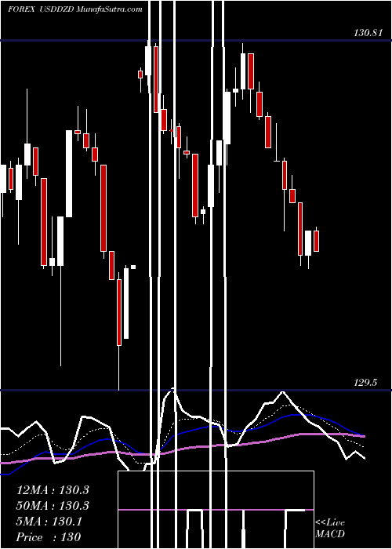The image size is (392, 549).
Task: Click the Price : 130 reading
Action: tap(49, 537)
